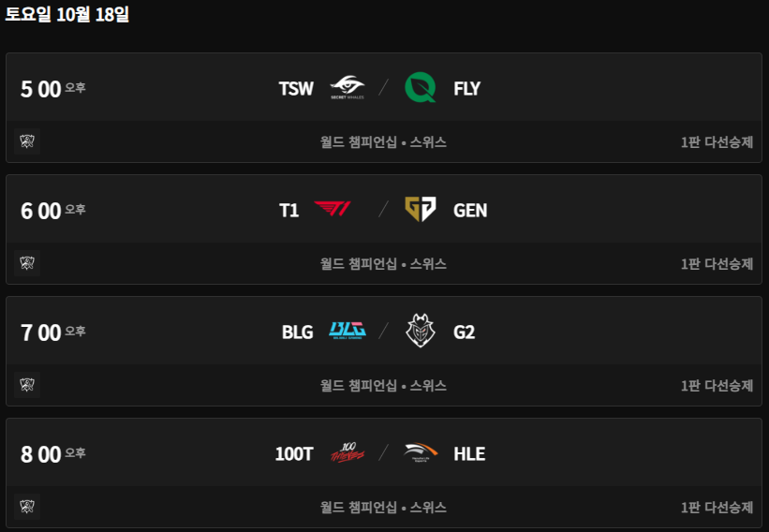Click the 100 Thieves logo

pos(347,453)
